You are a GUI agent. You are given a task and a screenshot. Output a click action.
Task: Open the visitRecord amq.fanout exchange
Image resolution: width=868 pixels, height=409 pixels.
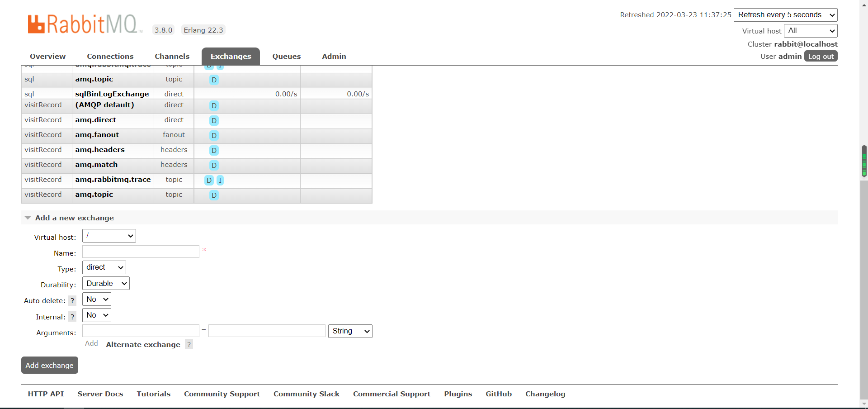pos(97,135)
